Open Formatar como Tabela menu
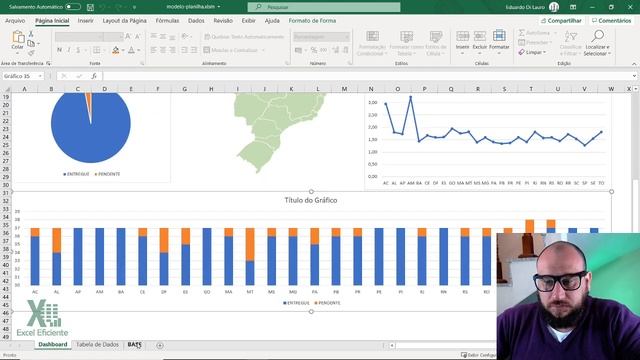Image resolution: width=640 pixels, height=360 pixels. (x=406, y=43)
